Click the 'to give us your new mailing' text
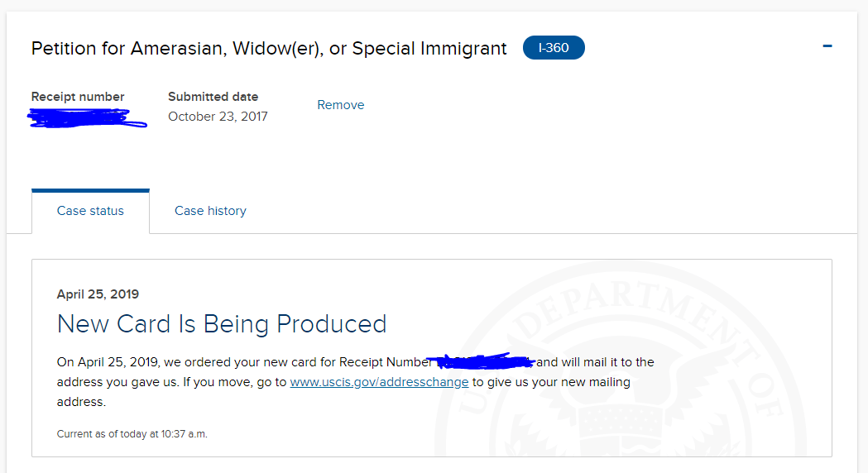Image resolution: width=868 pixels, height=473 pixels. coord(551,382)
